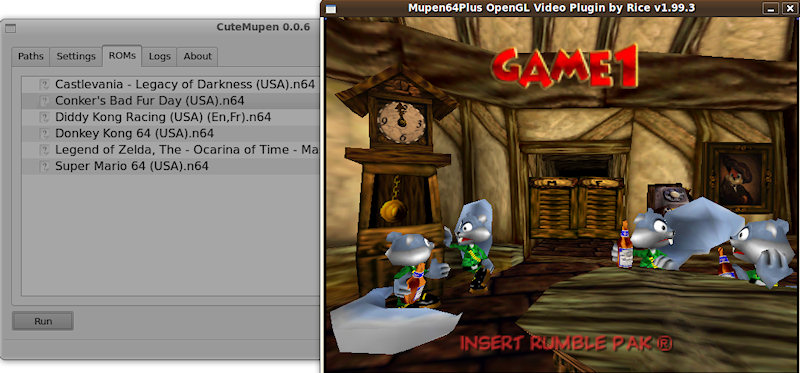800x373 pixels.
Task: Minimize the Mupen64Plus video window
Action: pyautogui.click(x=771, y=8)
